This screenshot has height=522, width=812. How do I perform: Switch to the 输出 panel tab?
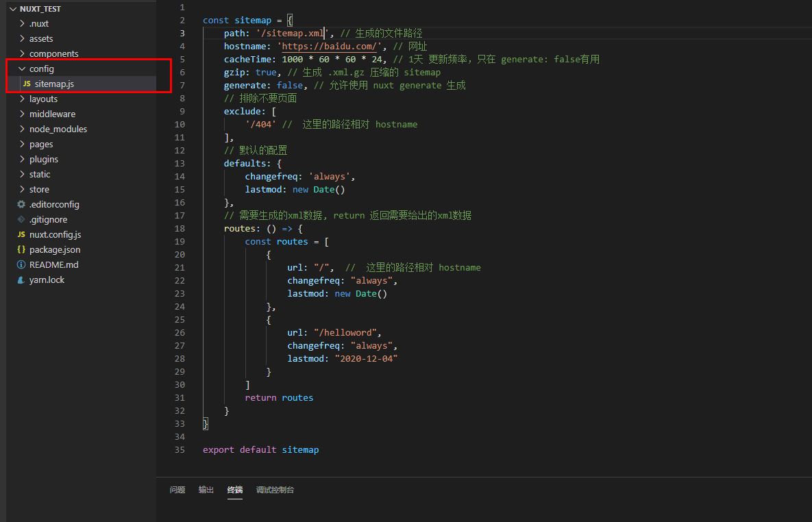pos(206,489)
